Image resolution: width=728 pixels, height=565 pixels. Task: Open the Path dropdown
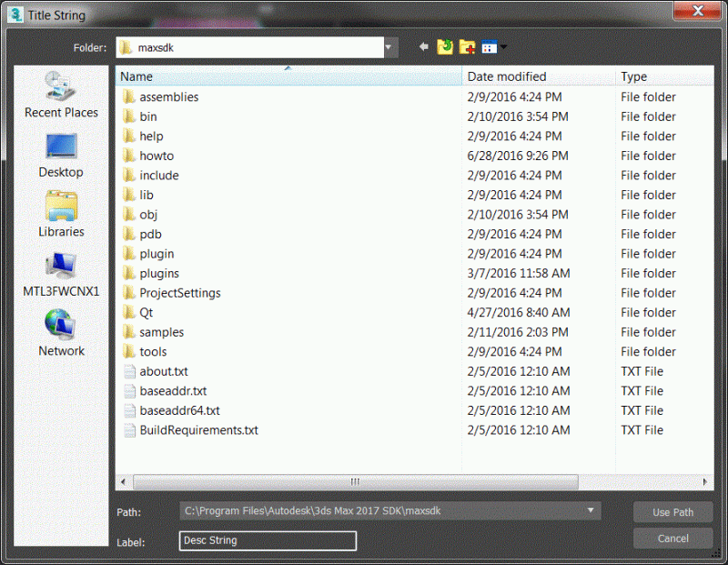[x=592, y=511]
